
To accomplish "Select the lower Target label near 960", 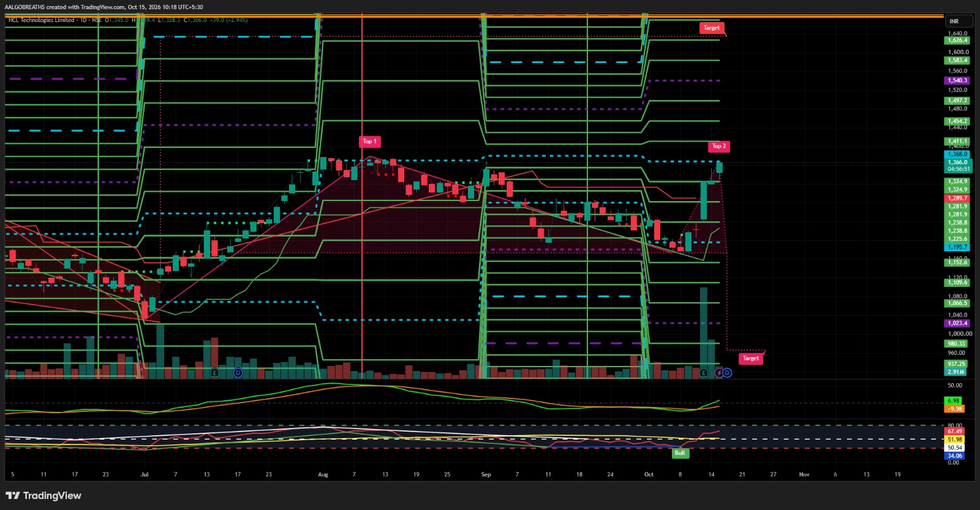I will (751, 359).
